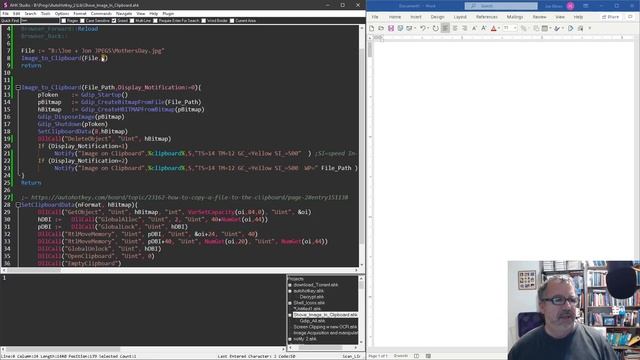Select Shell_Icons.ahk in the Projects list
The width and height of the screenshot is (640, 360).
tap(309, 303)
